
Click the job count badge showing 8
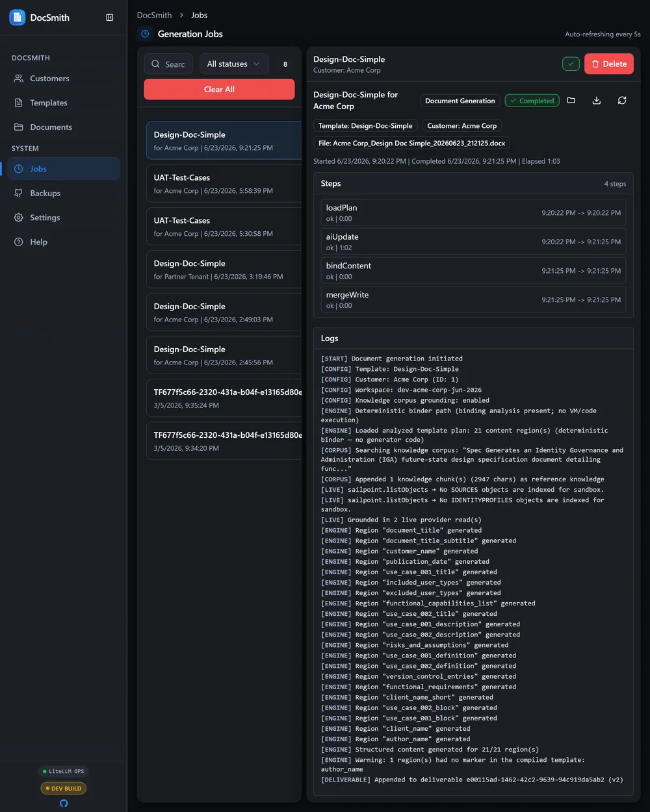[x=285, y=64]
